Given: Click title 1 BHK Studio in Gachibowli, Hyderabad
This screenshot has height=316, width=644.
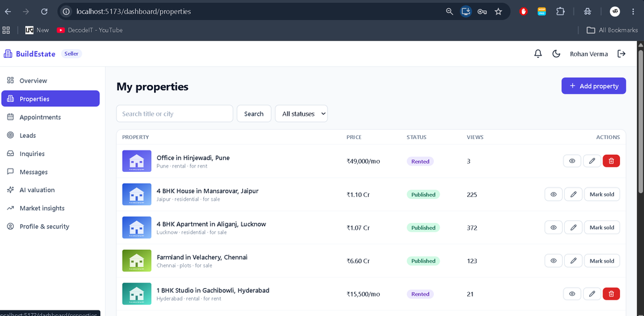Looking at the screenshot, I should pos(213,290).
